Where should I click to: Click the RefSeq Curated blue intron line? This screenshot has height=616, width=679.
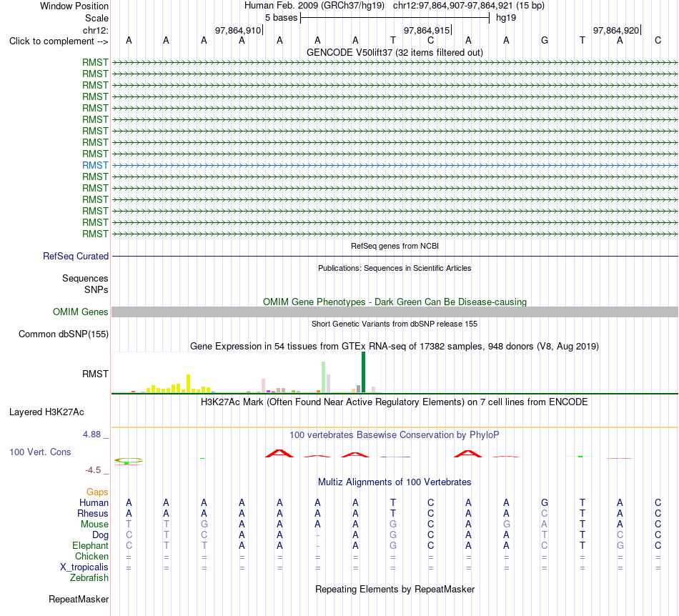pos(395,257)
